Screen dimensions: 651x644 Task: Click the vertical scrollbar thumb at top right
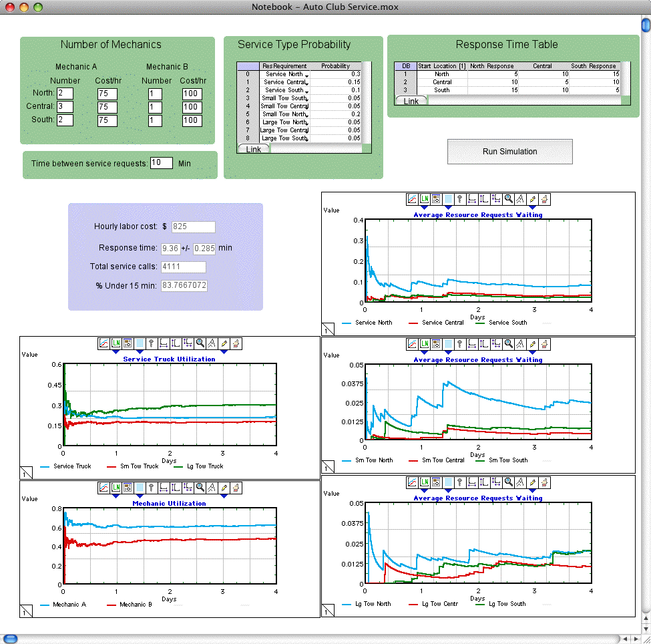(x=646, y=25)
